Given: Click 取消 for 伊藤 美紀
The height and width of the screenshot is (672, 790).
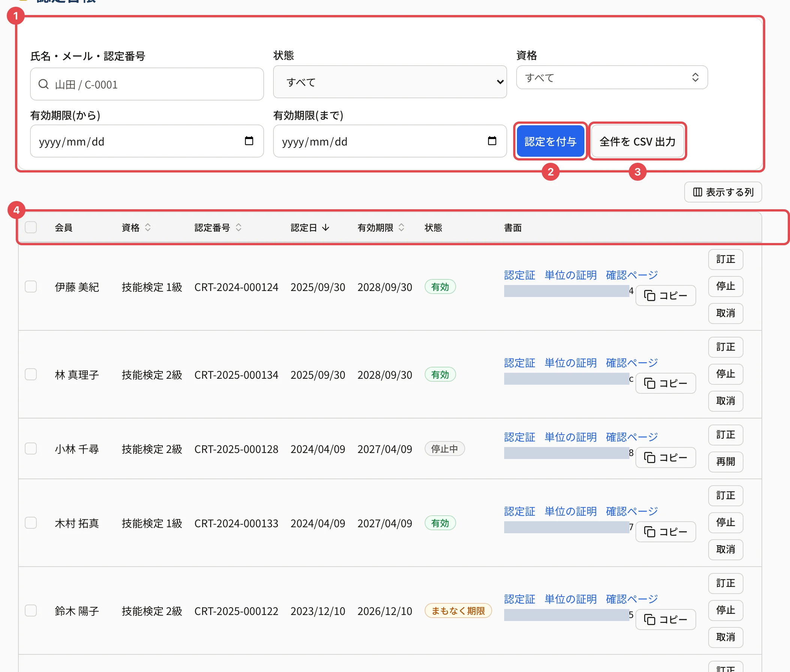Looking at the screenshot, I should 725,313.
